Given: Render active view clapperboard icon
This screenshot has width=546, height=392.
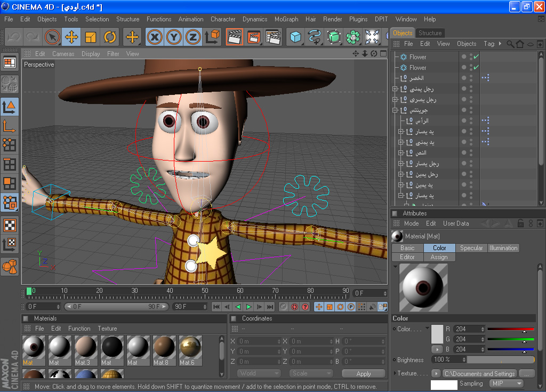Looking at the screenshot, I should tap(235, 37).
